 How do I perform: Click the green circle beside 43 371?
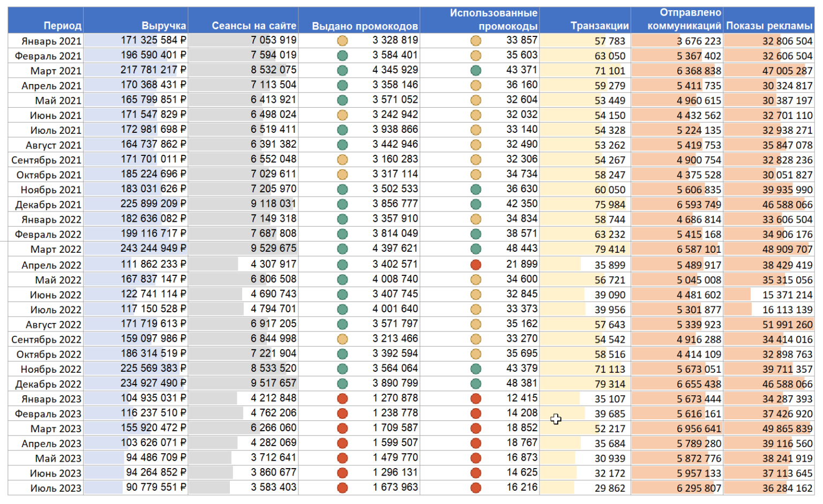475,70
